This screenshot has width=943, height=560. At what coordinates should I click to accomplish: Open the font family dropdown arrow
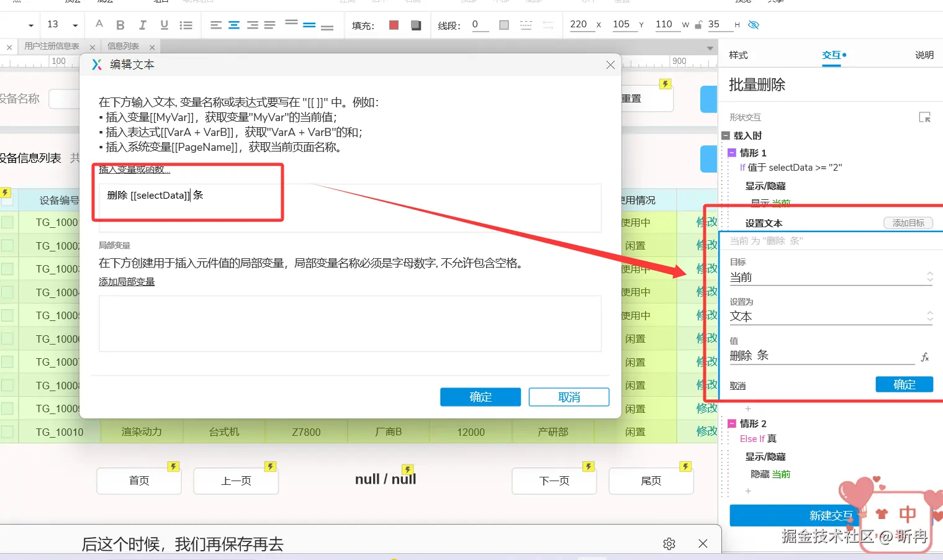tap(30, 25)
